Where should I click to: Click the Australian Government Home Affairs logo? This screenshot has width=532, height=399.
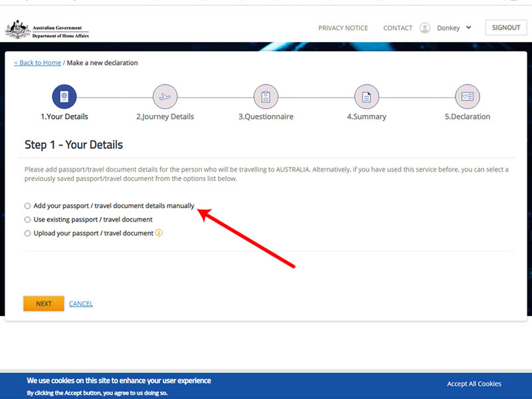[x=47, y=30]
